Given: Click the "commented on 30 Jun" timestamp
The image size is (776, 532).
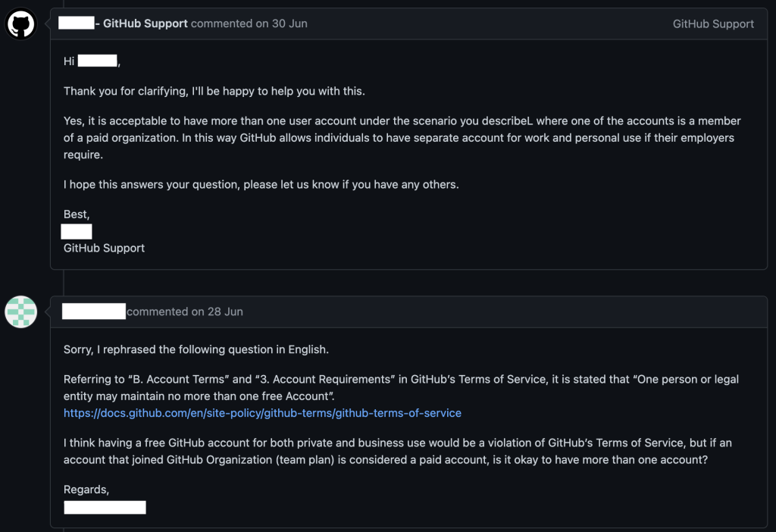Looking at the screenshot, I should 249,23.
